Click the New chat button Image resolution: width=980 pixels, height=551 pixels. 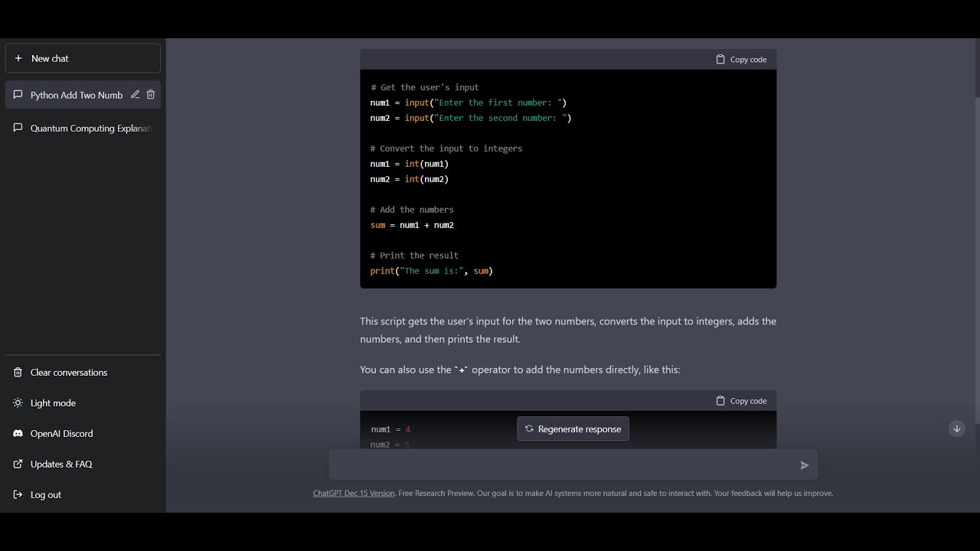pyautogui.click(x=83, y=58)
